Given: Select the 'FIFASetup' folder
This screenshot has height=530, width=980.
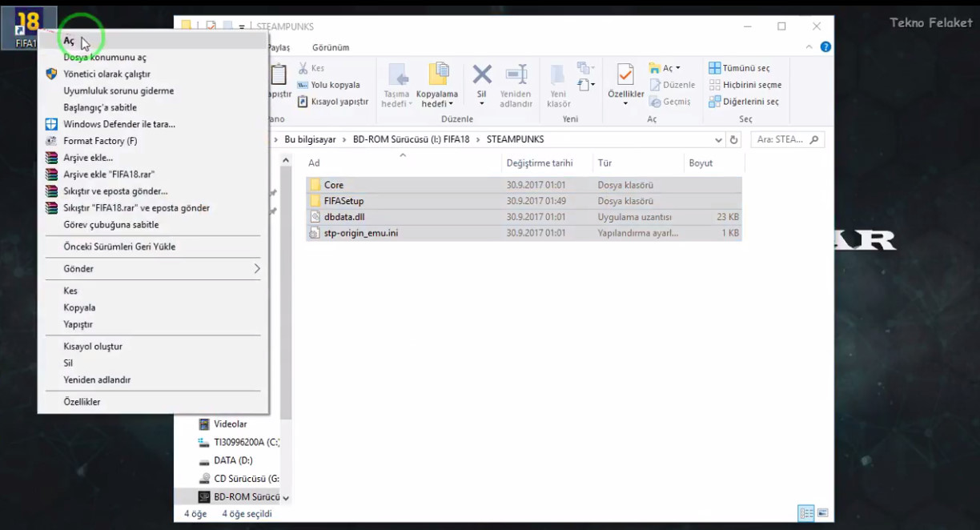Looking at the screenshot, I should point(524,201).
